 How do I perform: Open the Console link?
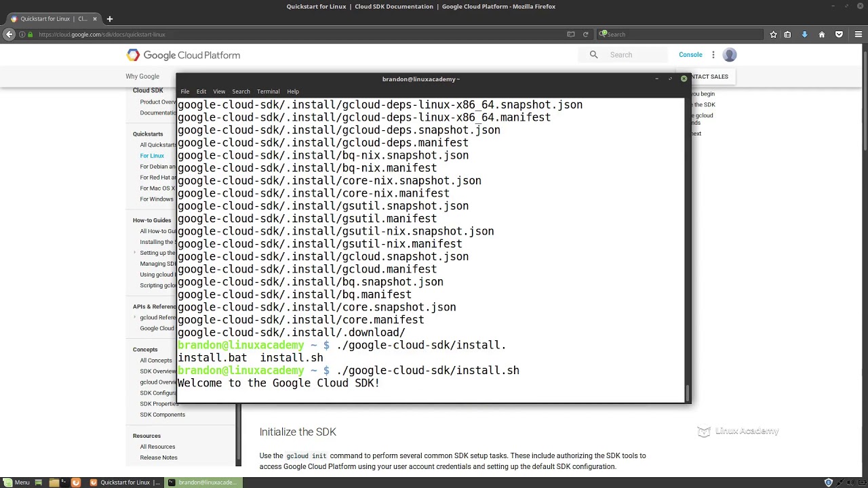[x=690, y=55]
